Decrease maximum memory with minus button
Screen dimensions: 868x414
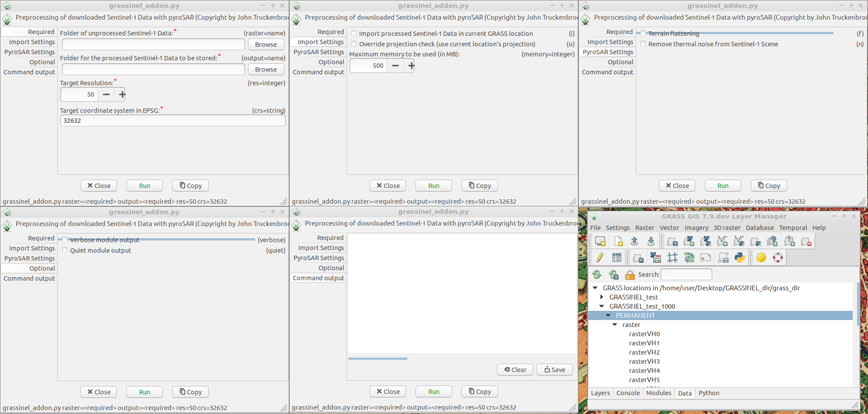pos(395,66)
